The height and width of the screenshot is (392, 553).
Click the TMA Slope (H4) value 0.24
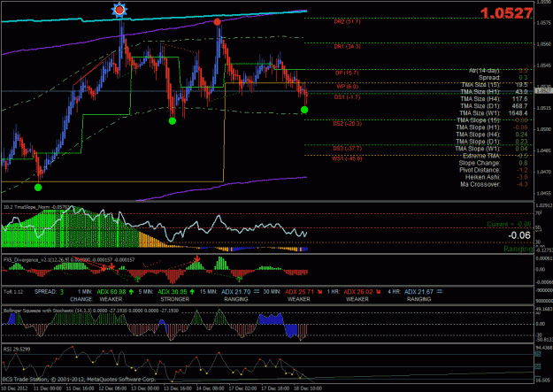(522, 135)
